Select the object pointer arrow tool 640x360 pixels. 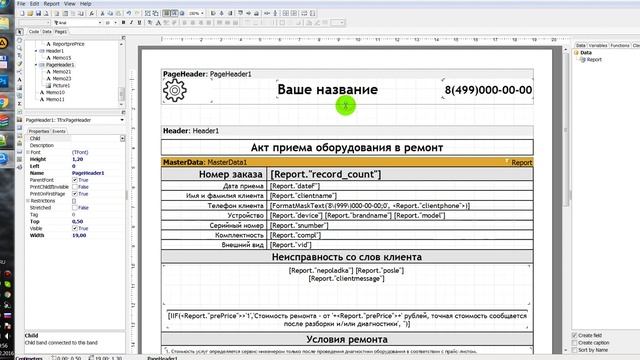[20, 32]
